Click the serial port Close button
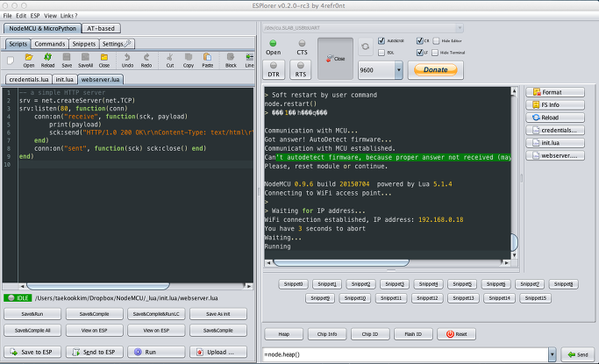Image resolution: width=599 pixels, height=364 pixels. tap(335, 59)
